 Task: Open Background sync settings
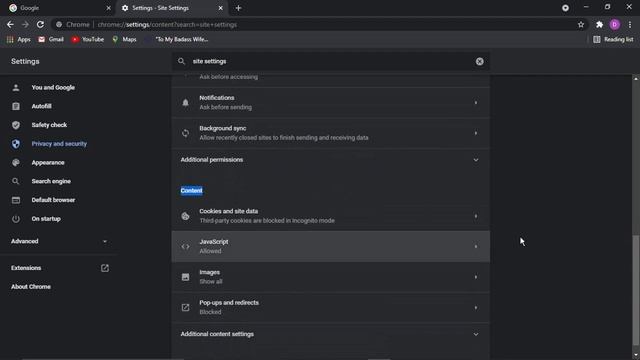pyautogui.click(x=331, y=133)
